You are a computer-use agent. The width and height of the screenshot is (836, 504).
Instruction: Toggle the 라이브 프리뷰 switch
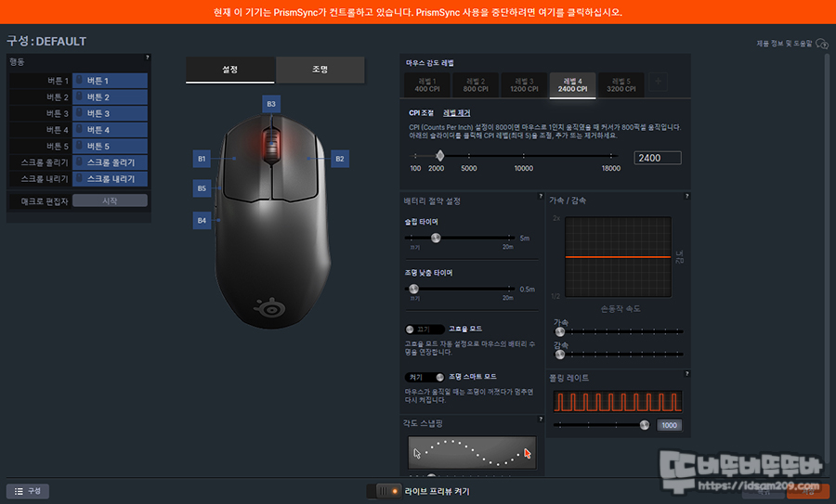click(x=384, y=491)
